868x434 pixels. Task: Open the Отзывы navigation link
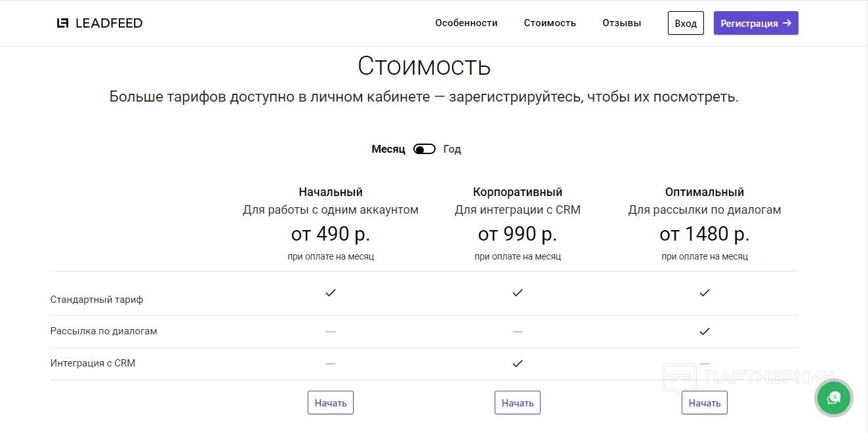tap(621, 23)
